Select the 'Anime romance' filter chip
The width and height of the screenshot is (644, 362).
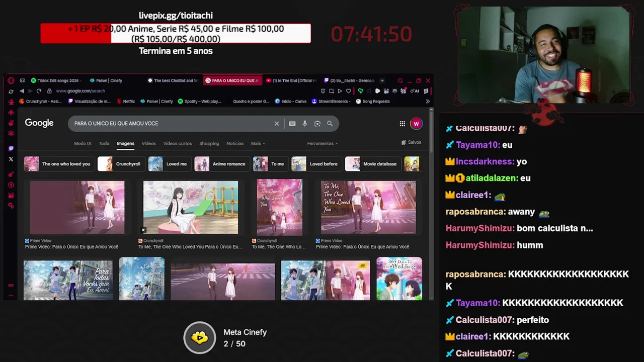(222, 164)
